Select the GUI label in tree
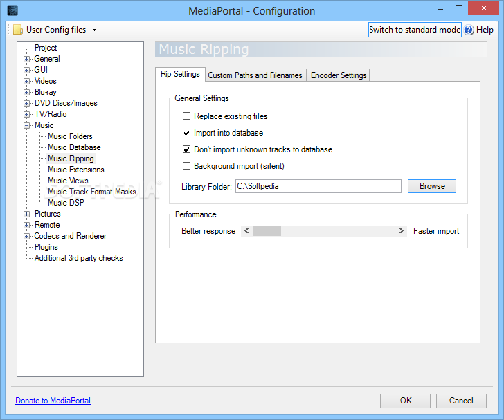The image size is (504, 420). (x=41, y=70)
